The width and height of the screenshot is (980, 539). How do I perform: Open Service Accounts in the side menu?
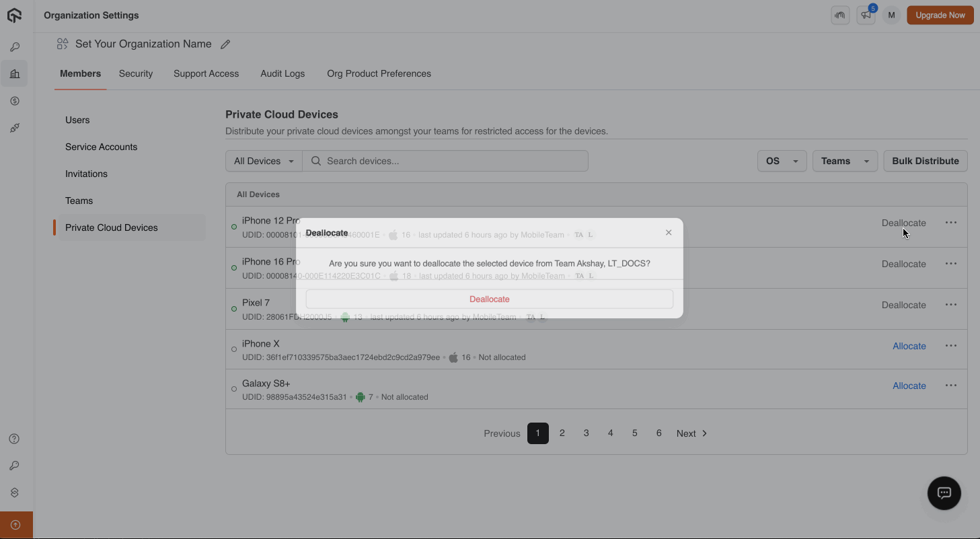(101, 147)
